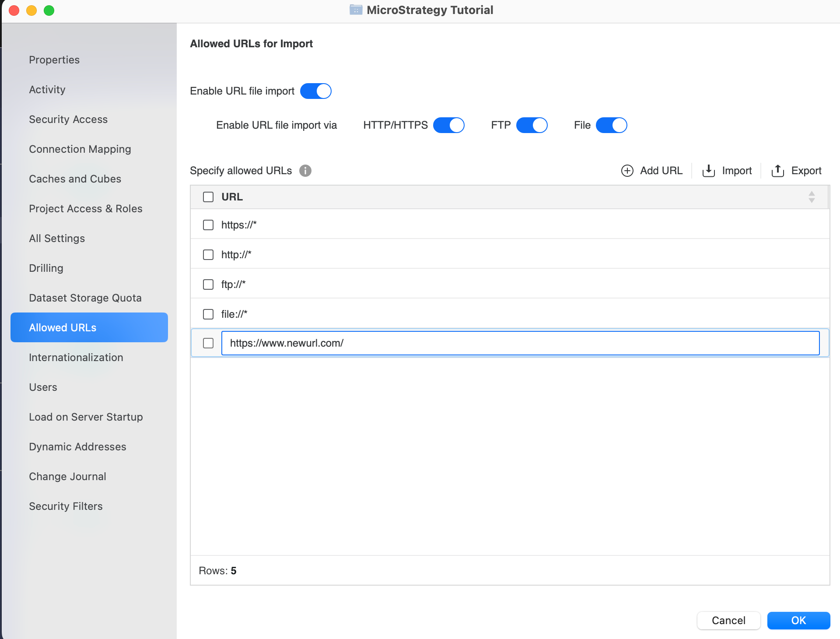This screenshot has width=840, height=639.
Task: Switch off the File import toggle
Action: click(x=612, y=125)
